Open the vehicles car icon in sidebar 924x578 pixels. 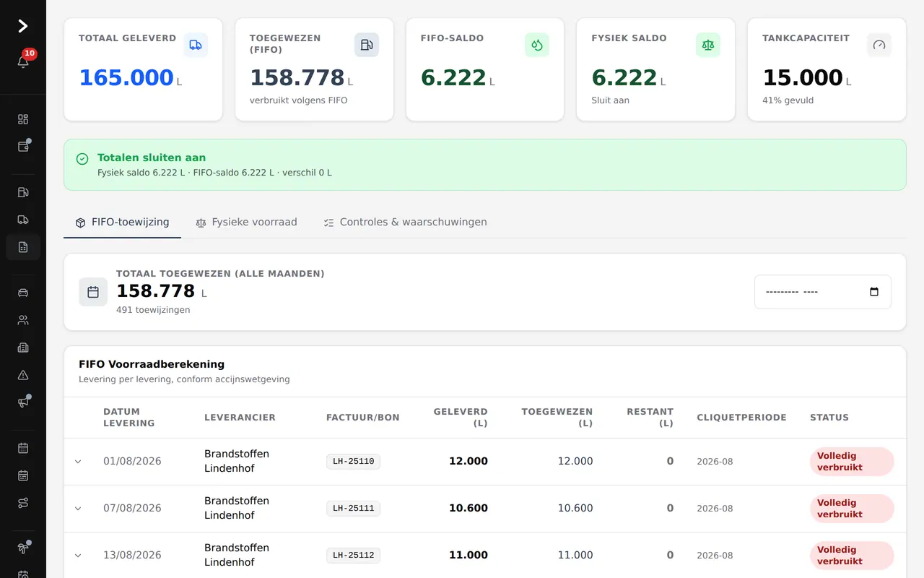click(x=23, y=293)
